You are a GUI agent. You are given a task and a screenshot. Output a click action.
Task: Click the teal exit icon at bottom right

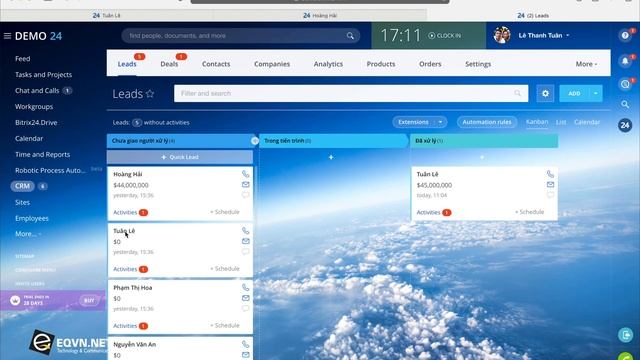[625, 335]
